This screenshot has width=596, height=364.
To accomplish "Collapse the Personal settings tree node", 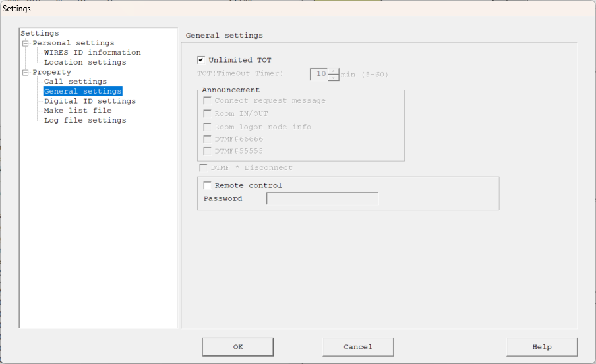I will 26,44.
